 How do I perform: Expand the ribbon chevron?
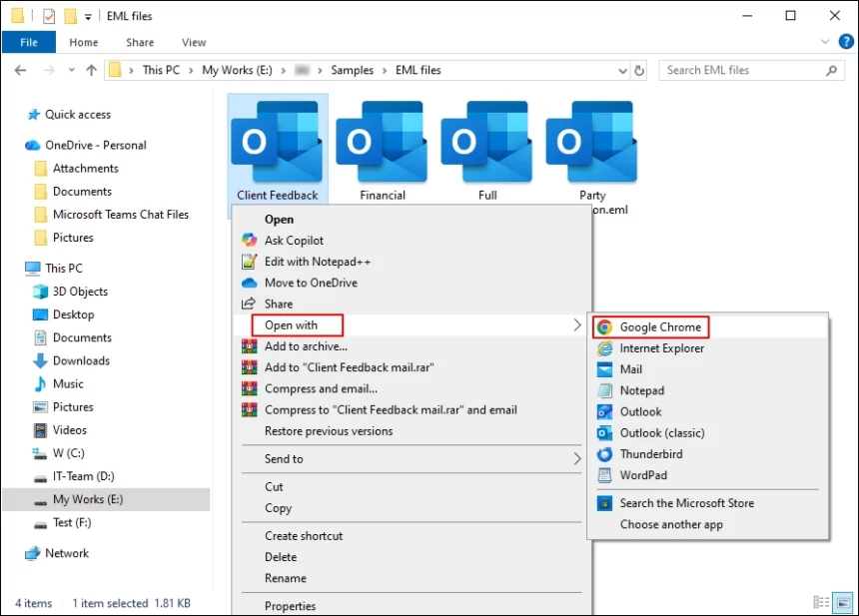824,42
